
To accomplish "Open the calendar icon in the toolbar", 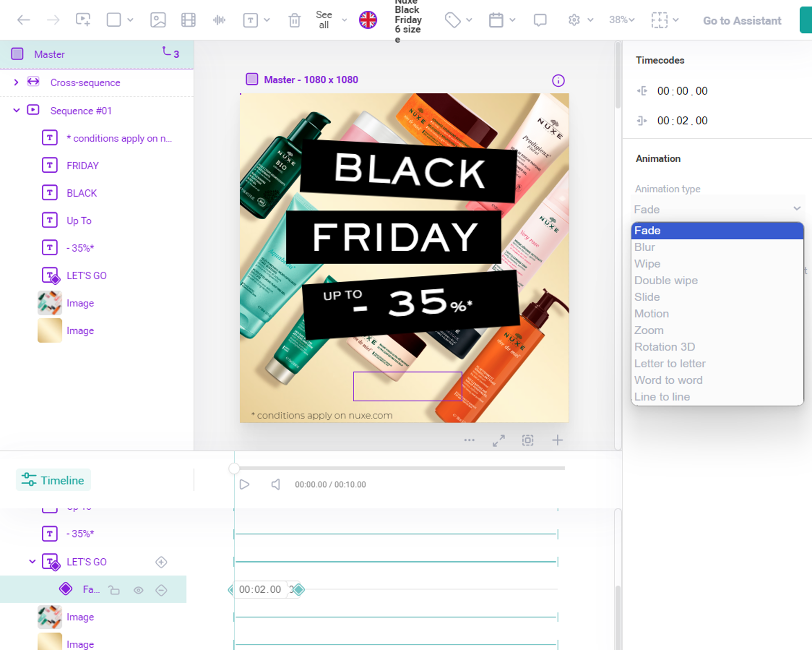I will pos(496,20).
